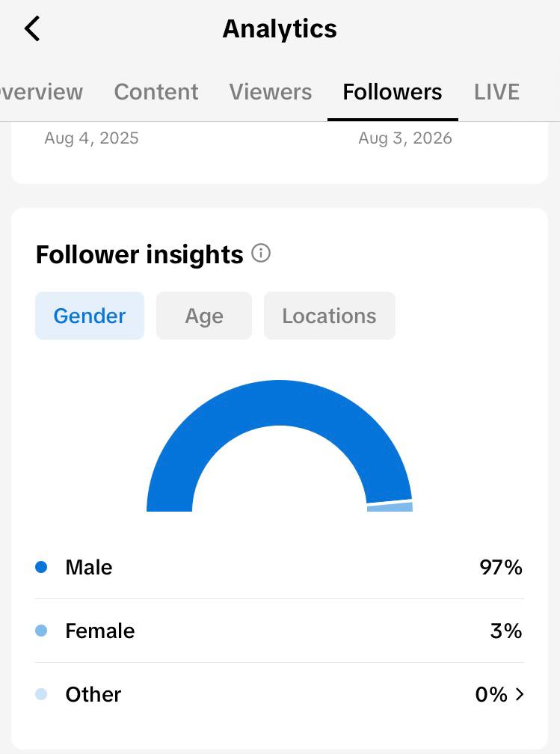Click the Aug 4, 2025 start date
This screenshot has width=560, height=754.
91,138
